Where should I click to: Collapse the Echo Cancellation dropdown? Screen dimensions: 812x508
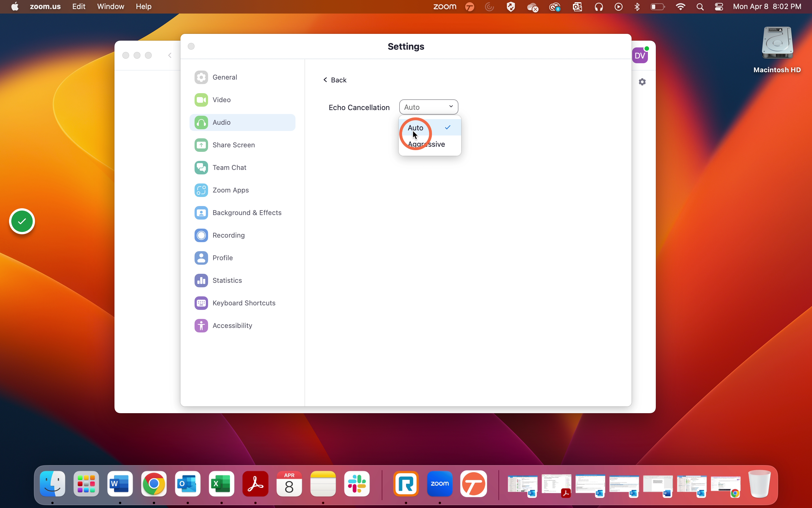(429, 107)
